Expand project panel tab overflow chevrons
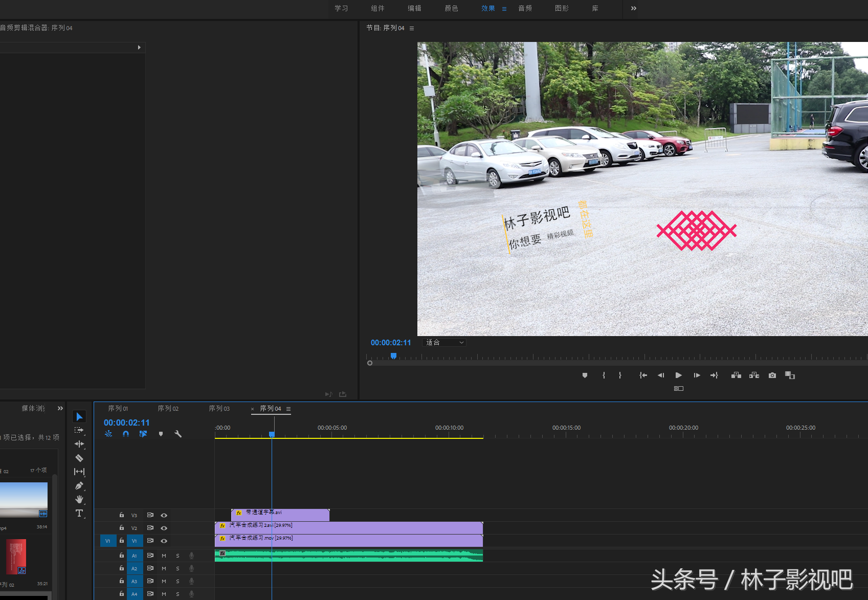 60,408
